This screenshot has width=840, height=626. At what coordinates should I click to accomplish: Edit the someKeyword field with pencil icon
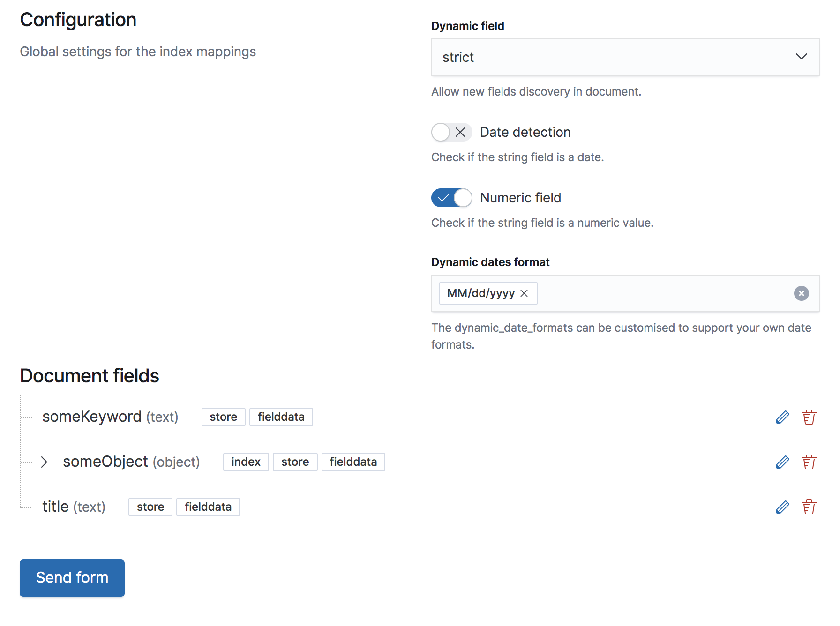tap(782, 417)
